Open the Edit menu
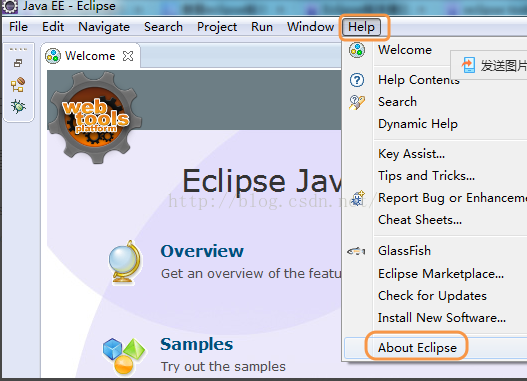The image size is (527, 381). coord(53,27)
